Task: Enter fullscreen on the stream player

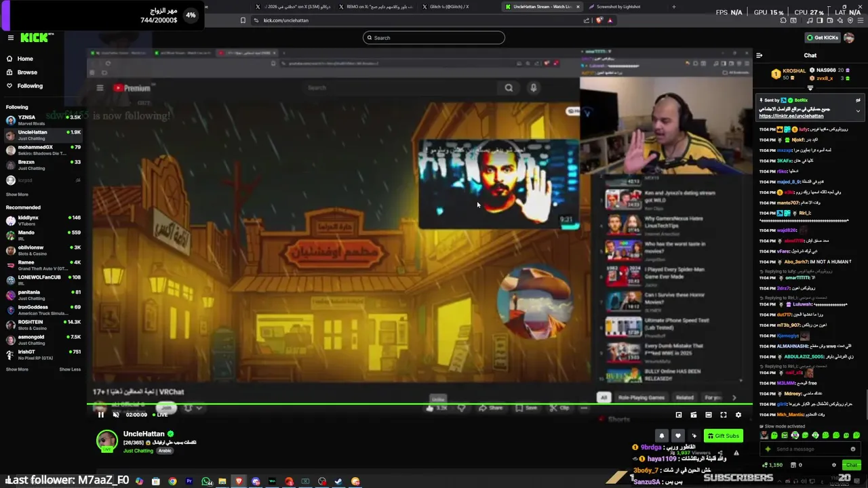Action: click(724, 415)
